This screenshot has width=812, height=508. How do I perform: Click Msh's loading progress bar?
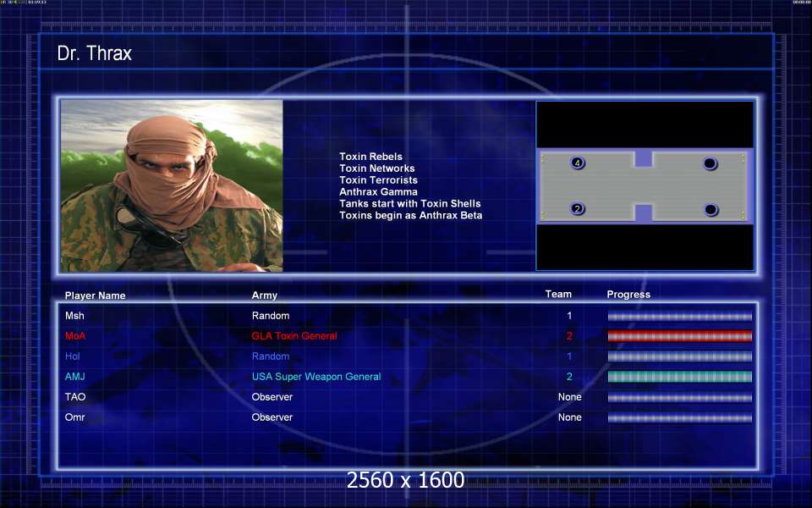[x=680, y=316]
